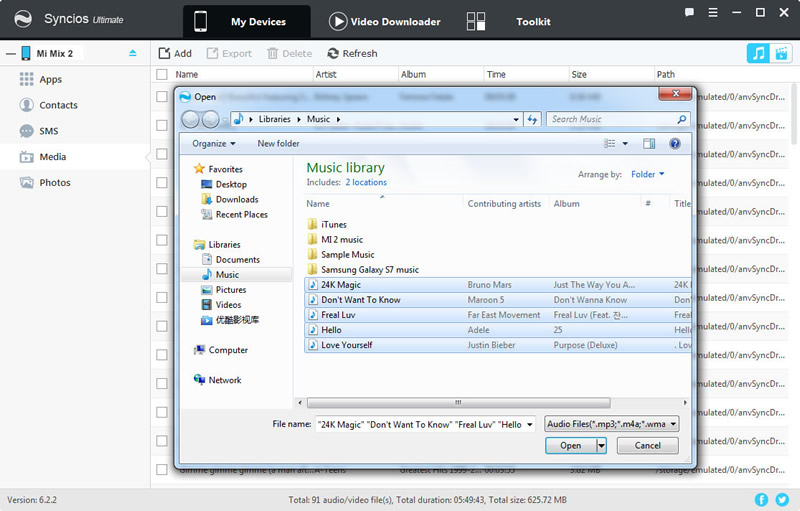Tick the second media row checkbox
The height and width of the screenshot is (511, 800).
pyautogui.click(x=162, y=125)
